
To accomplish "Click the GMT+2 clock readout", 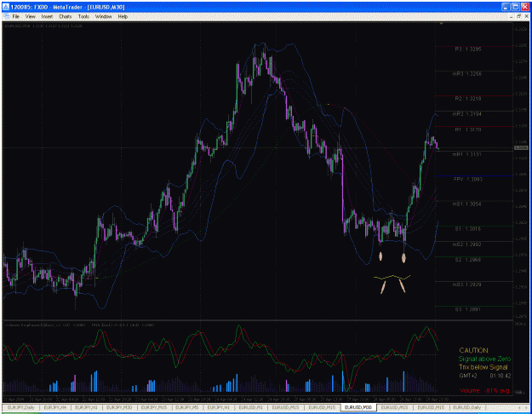I will (485, 376).
